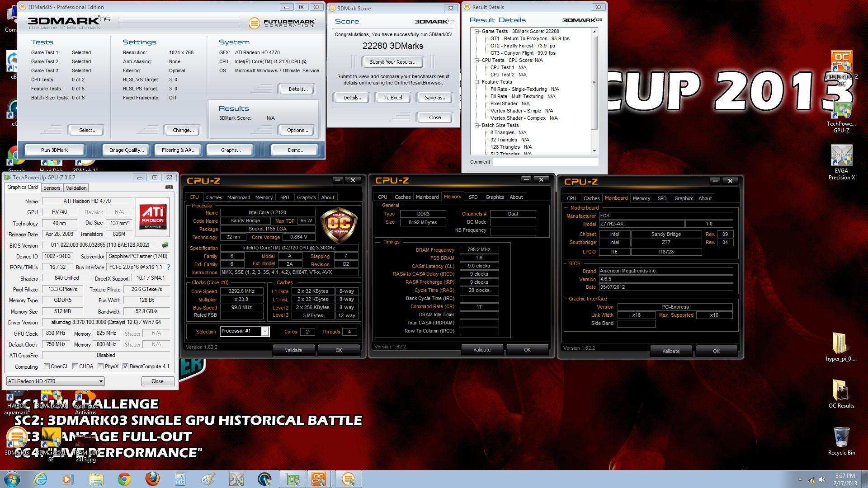Screen dimensions: 868x488
Task: Click into the Comment field in Result Details
Action: [545, 162]
